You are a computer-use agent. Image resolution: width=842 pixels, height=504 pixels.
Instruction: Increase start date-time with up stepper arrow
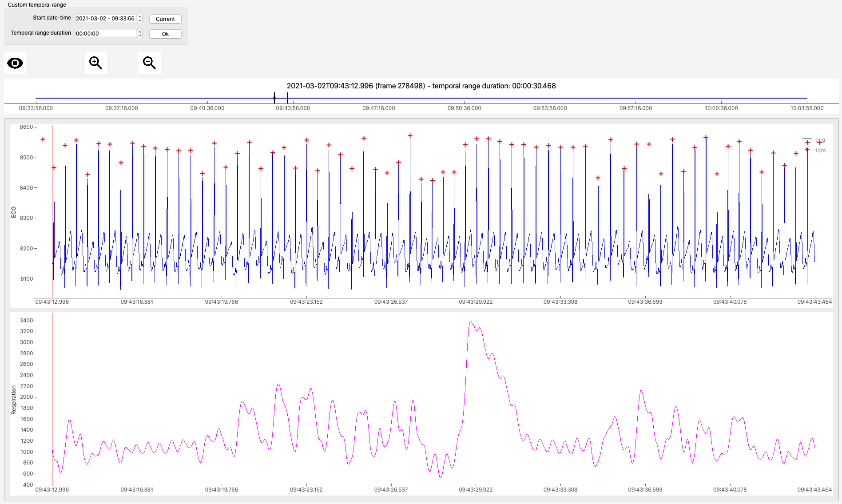(139, 16)
